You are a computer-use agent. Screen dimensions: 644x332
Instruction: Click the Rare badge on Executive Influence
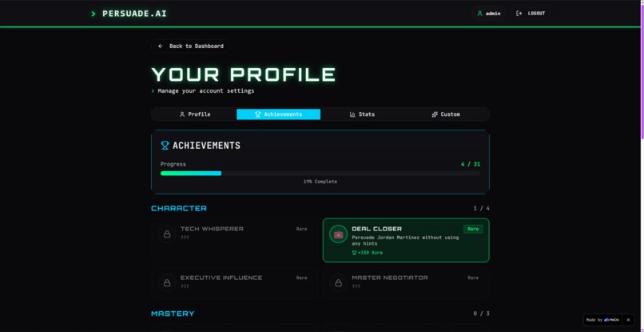[x=301, y=278]
